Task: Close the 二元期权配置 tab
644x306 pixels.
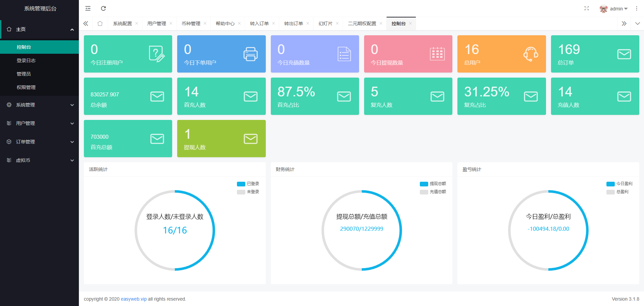Action: [381, 24]
